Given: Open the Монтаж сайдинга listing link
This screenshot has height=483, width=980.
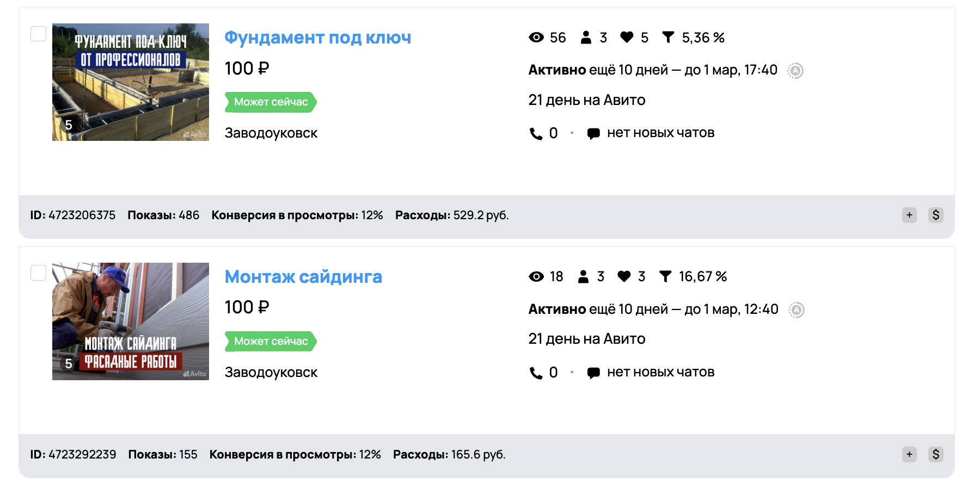Looking at the screenshot, I should 303,277.
